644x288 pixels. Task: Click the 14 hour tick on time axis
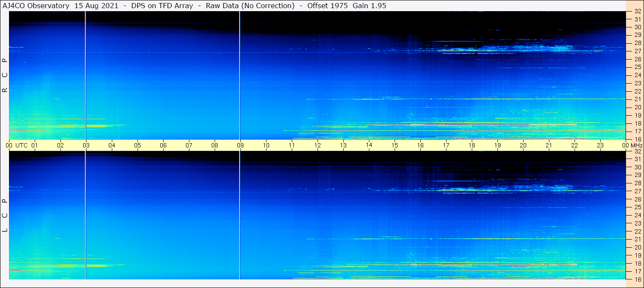click(x=369, y=145)
